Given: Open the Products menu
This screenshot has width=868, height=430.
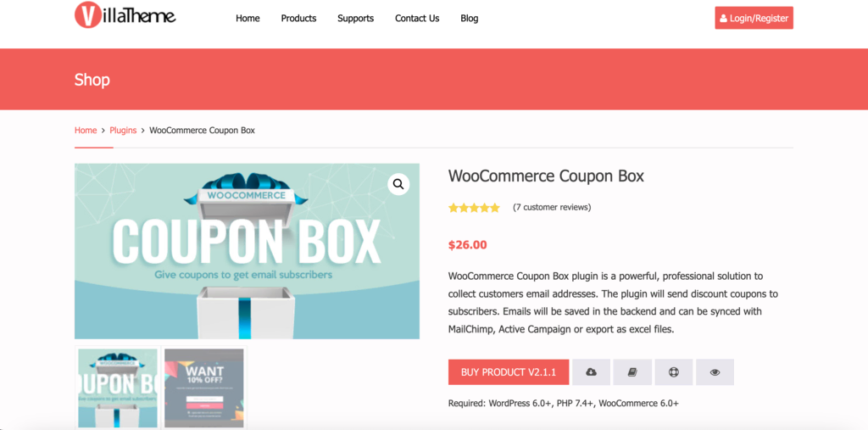Looking at the screenshot, I should [x=298, y=19].
